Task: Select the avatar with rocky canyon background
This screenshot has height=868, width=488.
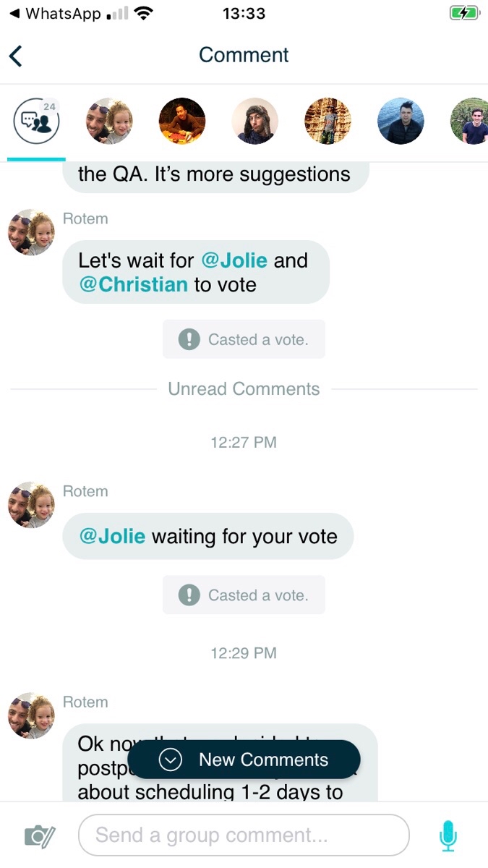Action: point(328,122)
